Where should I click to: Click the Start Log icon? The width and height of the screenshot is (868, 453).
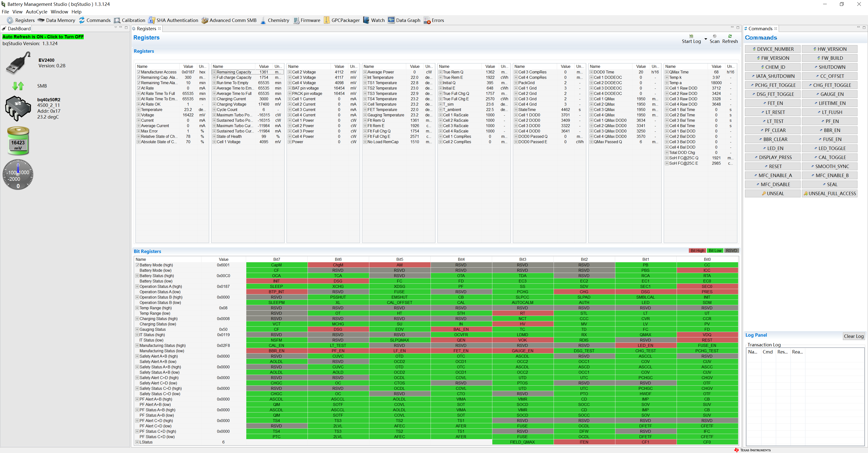[691, 36]
